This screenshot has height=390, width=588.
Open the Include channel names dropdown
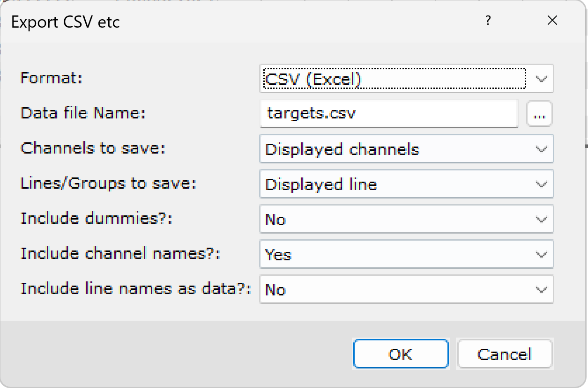pyautogui.click(x=406, y=254)
